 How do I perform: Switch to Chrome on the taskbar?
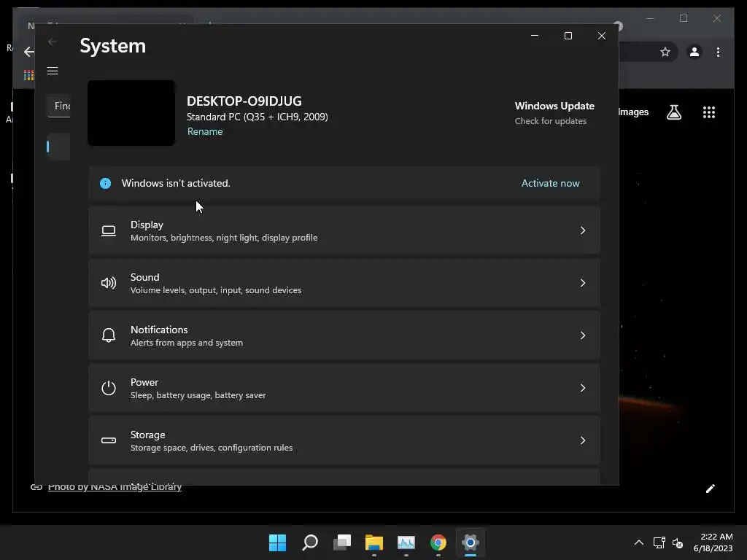pyautogui.click(x=438, y=542)
